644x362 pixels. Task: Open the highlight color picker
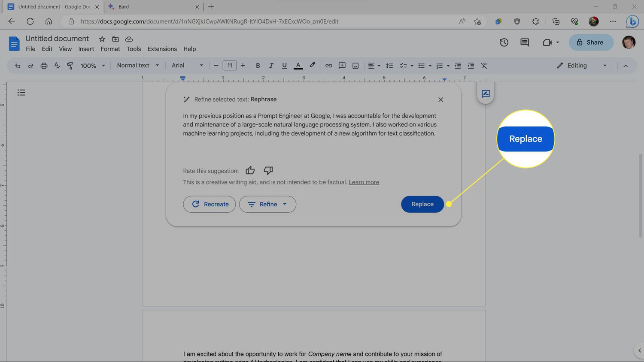click(312, 66)
